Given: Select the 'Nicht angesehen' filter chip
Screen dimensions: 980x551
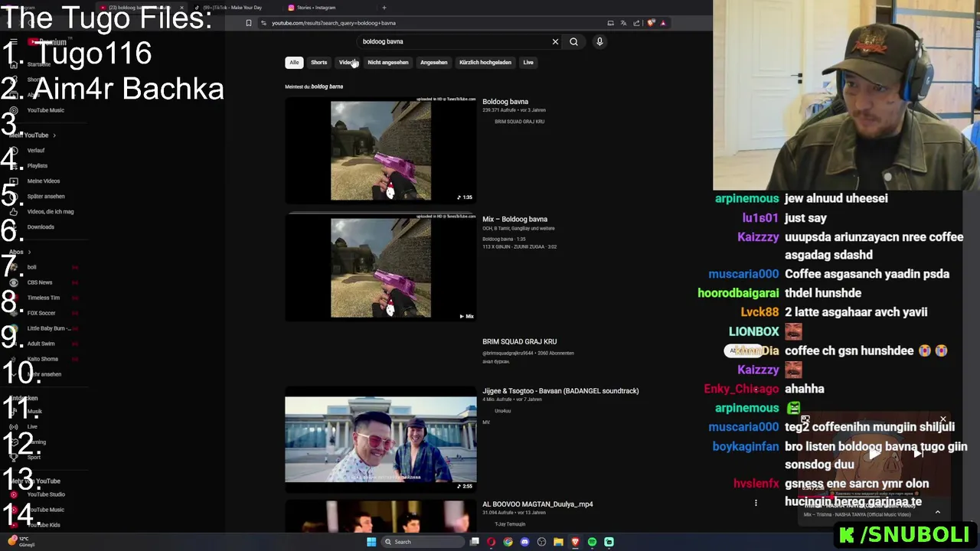Looking at the screenshot, I should click(x=387, y=62).
